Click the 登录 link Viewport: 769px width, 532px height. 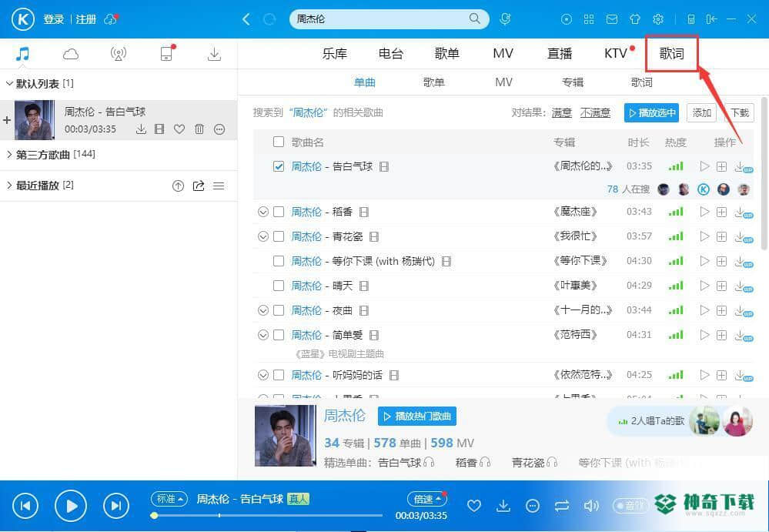coord(53,19)
